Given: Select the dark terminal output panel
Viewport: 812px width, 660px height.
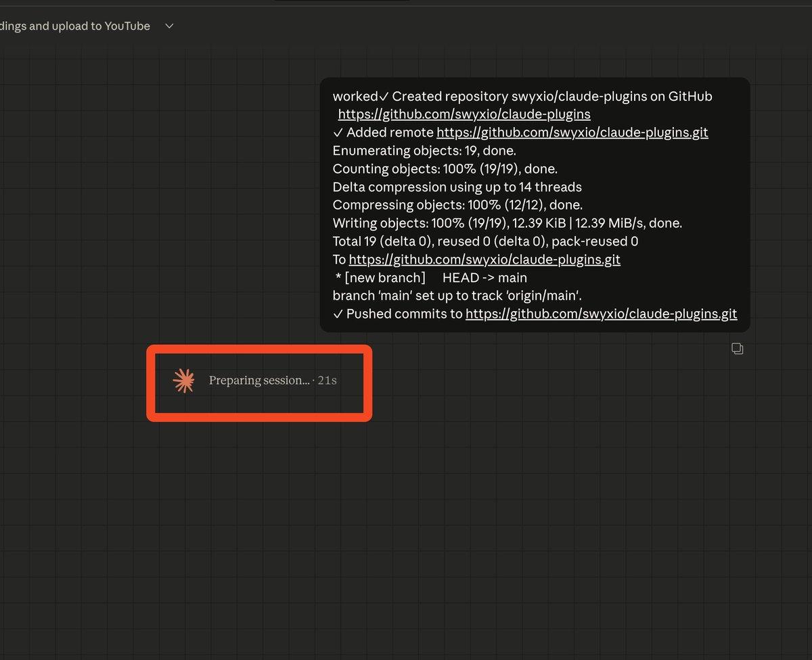Looking at the screenshot, I should pyautogui.click(x=535, y=203).
